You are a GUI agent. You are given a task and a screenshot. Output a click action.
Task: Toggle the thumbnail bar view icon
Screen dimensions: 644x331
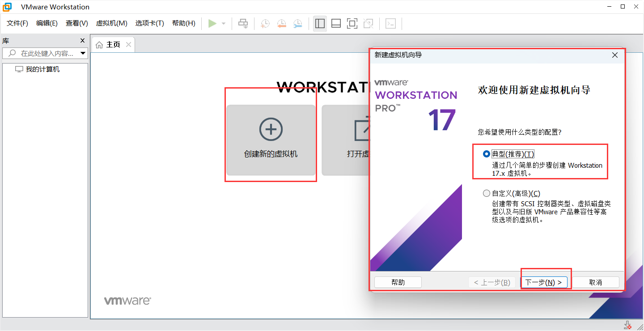click(336, 23)
